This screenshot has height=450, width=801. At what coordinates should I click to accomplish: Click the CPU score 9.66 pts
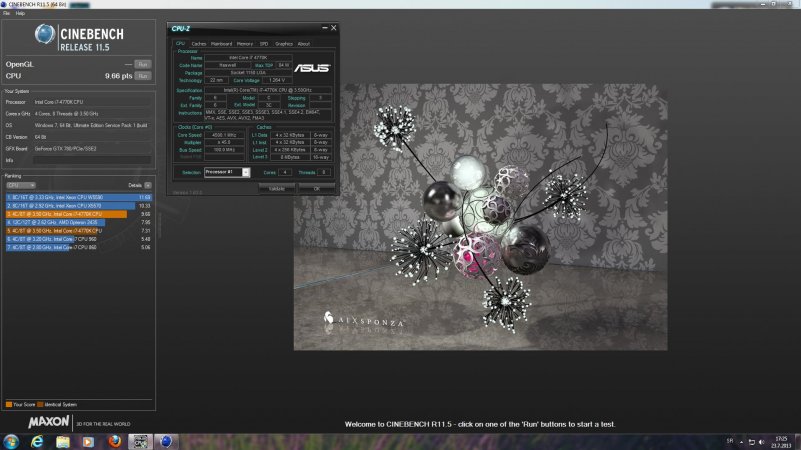pos(119,76)
